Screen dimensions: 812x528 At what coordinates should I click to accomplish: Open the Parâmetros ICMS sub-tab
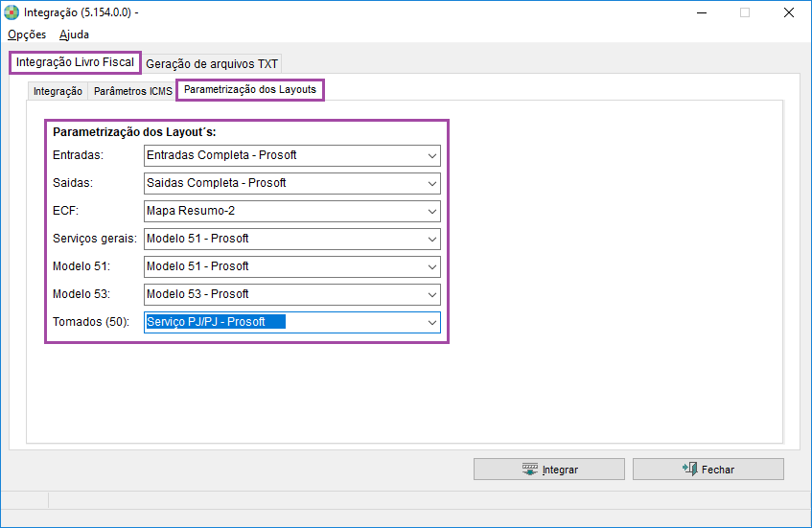(x=133, y=91)
